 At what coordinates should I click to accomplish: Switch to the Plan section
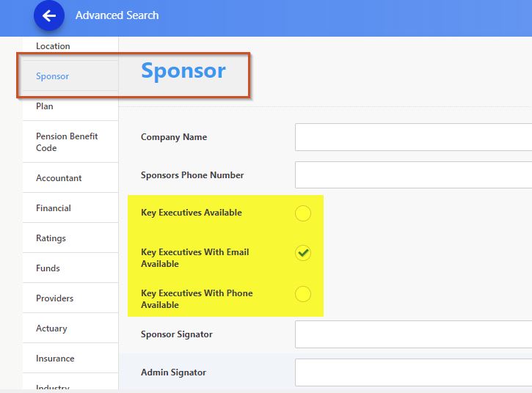(45, 106)
